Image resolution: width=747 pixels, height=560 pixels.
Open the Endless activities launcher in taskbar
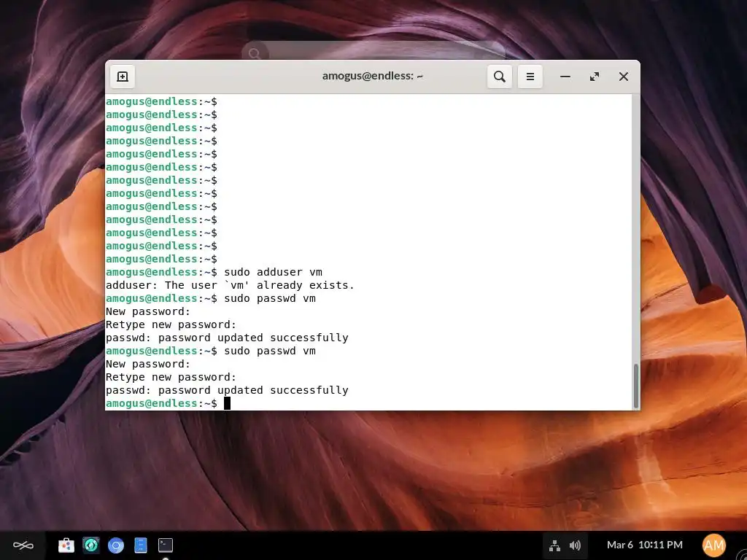[23, 545]
